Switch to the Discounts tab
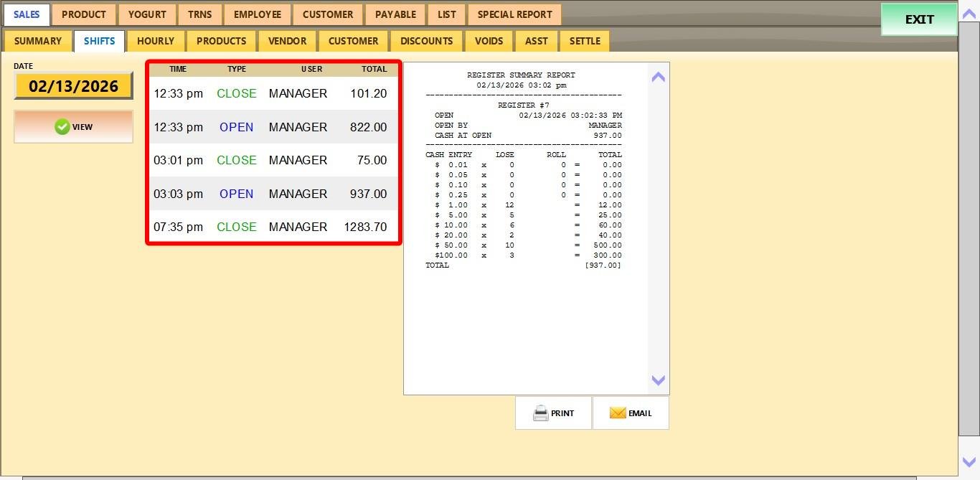This screenshot has height=480, width=980. [426, 41]
